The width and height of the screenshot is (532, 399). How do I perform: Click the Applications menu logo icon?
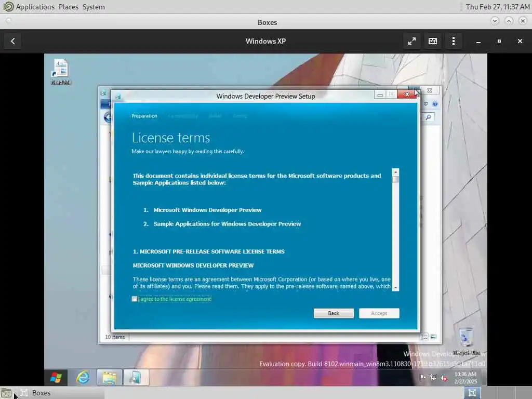8,6
